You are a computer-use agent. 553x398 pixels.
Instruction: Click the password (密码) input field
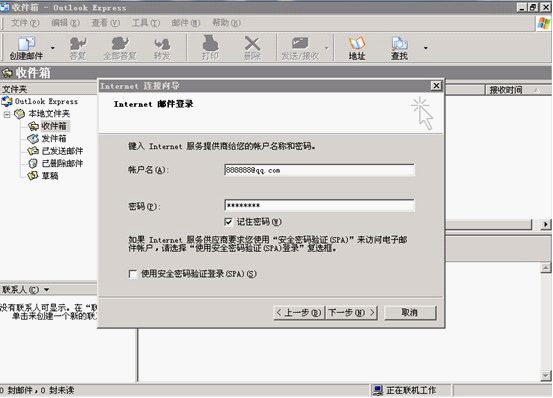click(319, 206)
